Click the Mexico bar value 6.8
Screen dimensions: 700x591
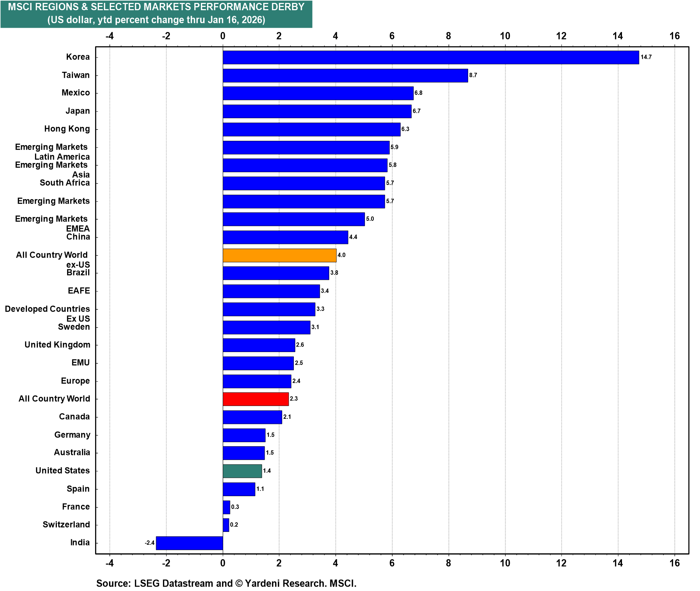418,93
